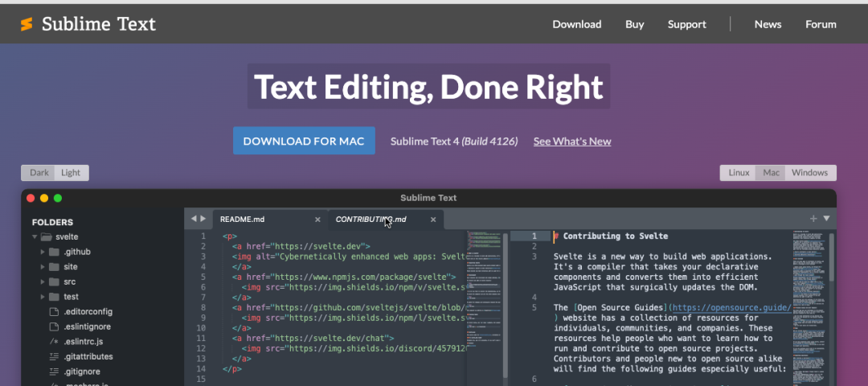Close the CONTRIBUTING.md tab
The width and height of the screenshot is (868, 386).
tap(433, 220)
